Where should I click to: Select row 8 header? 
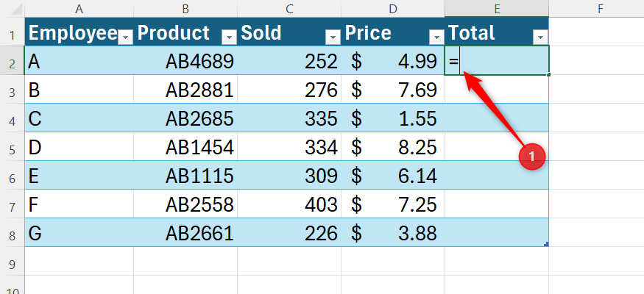(x=13, y=232)
